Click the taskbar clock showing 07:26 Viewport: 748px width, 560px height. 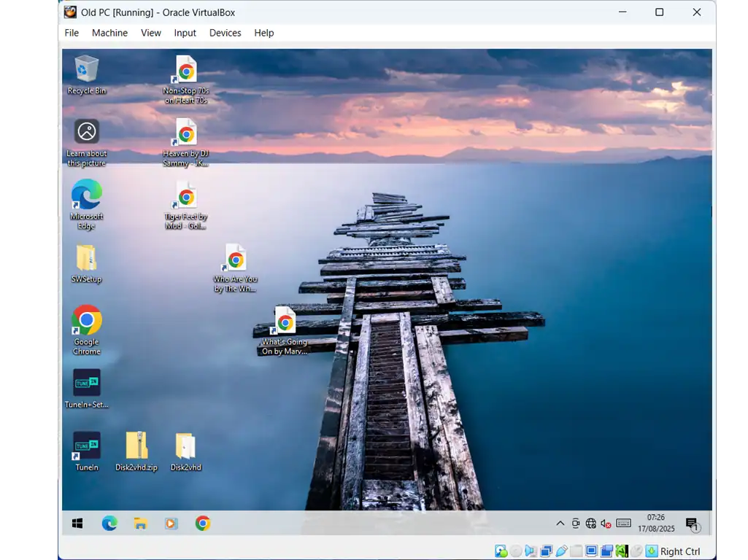point(655,523)
